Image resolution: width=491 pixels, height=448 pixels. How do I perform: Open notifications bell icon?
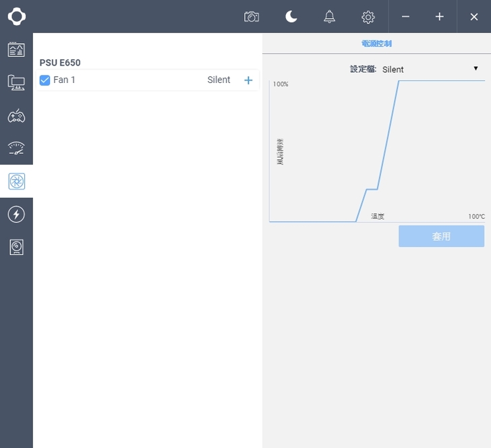[329, 17]
